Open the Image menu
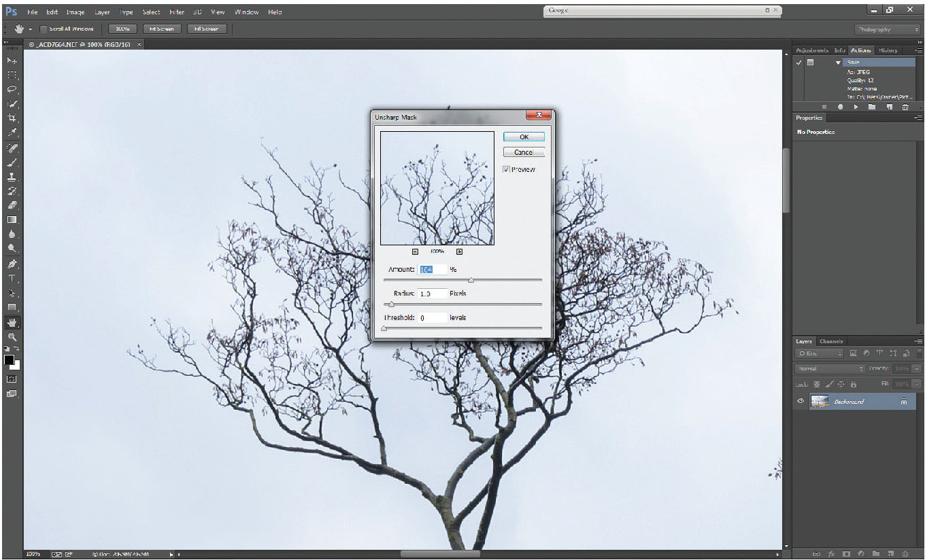This screenshot has width=925, height=560. point(75,12)
